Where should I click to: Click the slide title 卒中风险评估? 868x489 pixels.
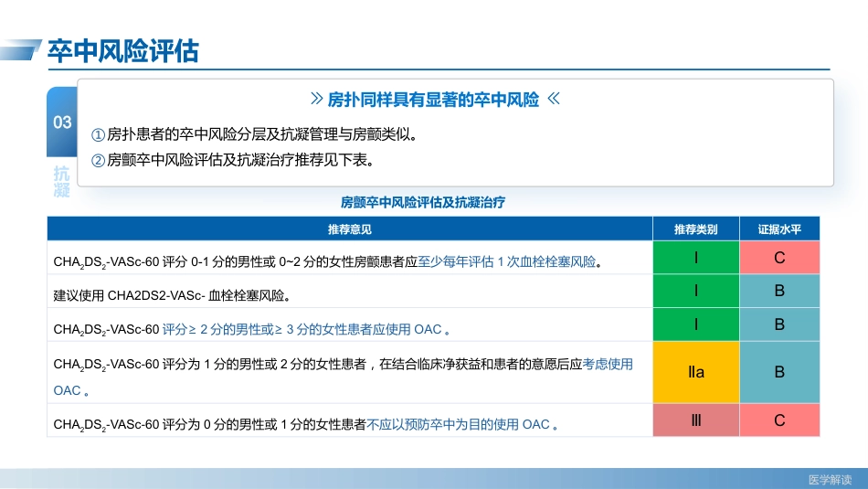123,51
